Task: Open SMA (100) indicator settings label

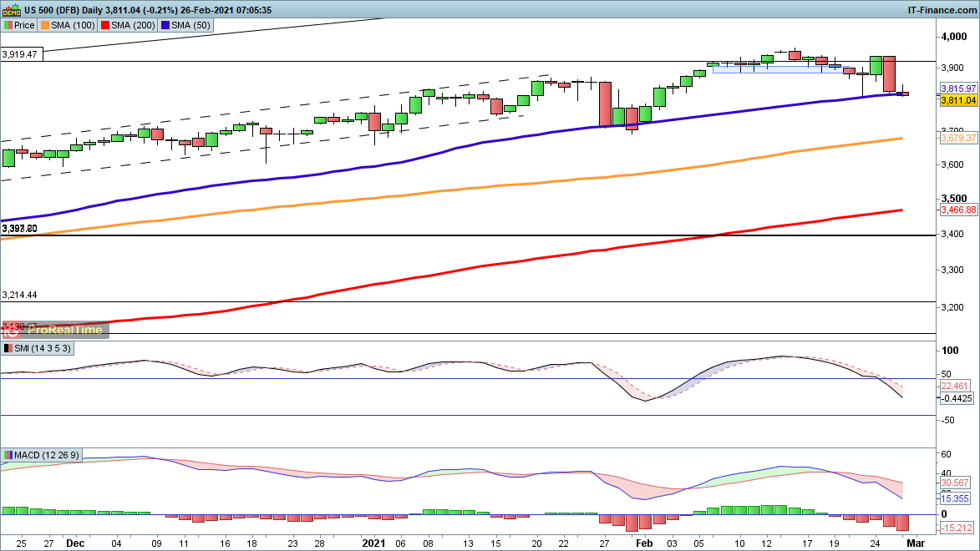Action: pyautogui.click(x=73, y=26)
